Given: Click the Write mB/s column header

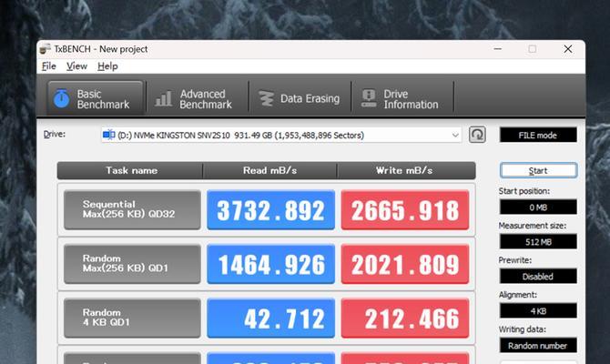Looking at the screenshot, I should pos(406,171).
